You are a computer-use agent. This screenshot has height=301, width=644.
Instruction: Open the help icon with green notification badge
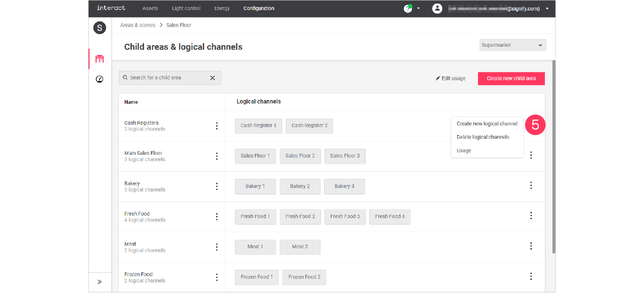point(408,8)
